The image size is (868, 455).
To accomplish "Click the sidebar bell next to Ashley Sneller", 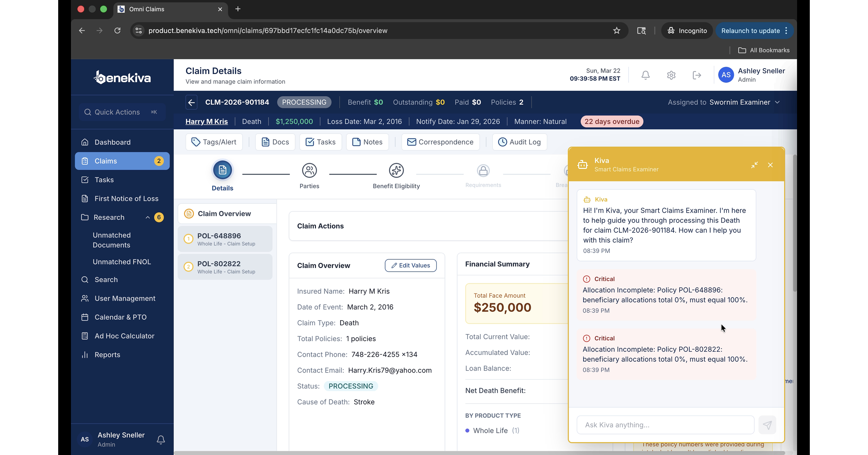I will click(x=161, y=440).
